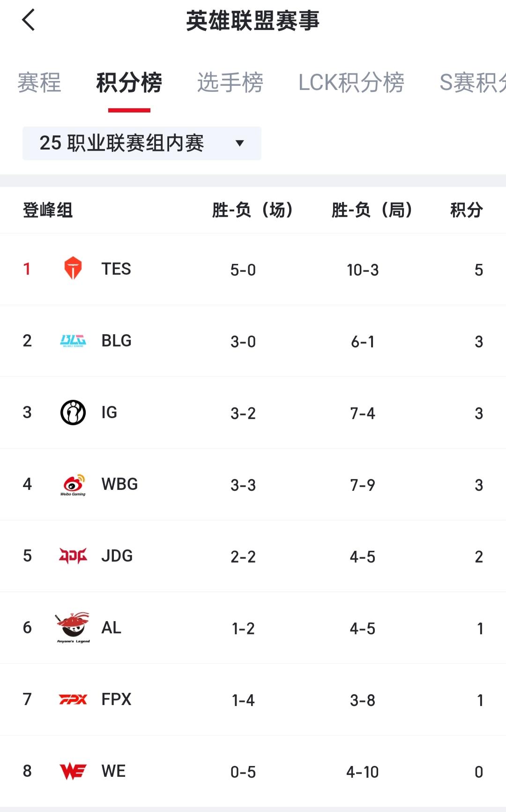Click the TES team logo

[73, 269]
